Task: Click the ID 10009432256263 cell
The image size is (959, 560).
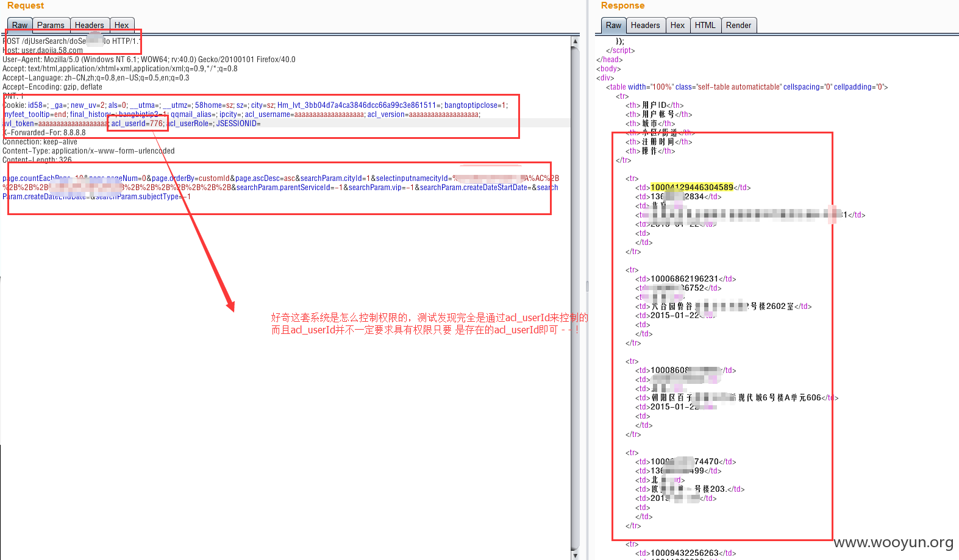Action: (684, 553)
